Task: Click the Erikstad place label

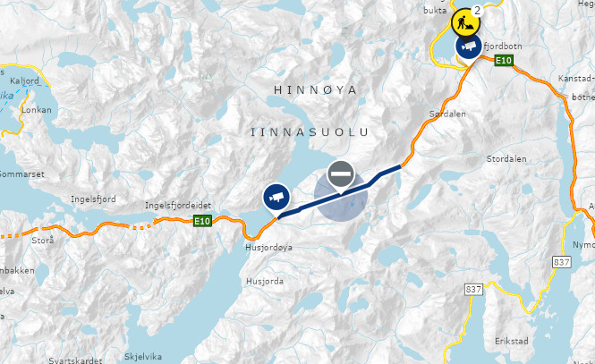Action: coord(512,342)
